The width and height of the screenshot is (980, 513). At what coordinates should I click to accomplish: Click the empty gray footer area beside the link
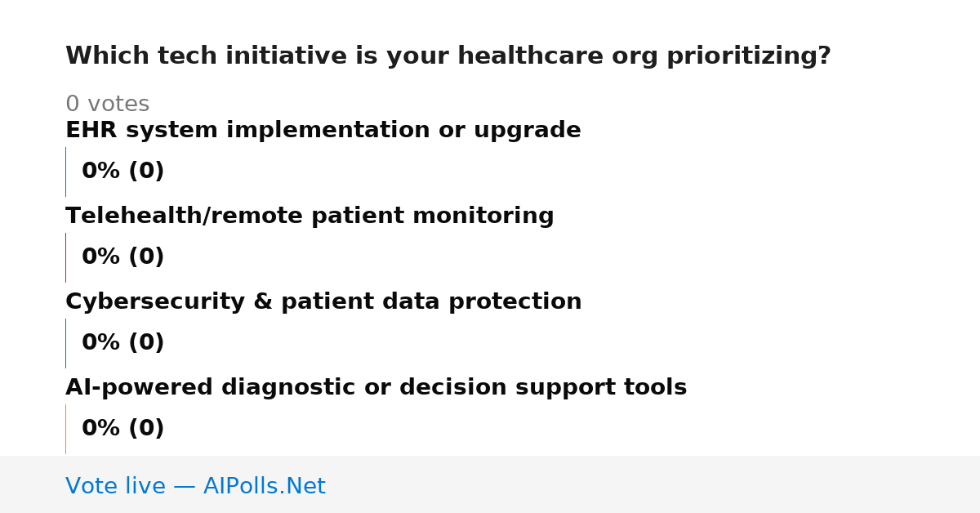tap(653, 484)
